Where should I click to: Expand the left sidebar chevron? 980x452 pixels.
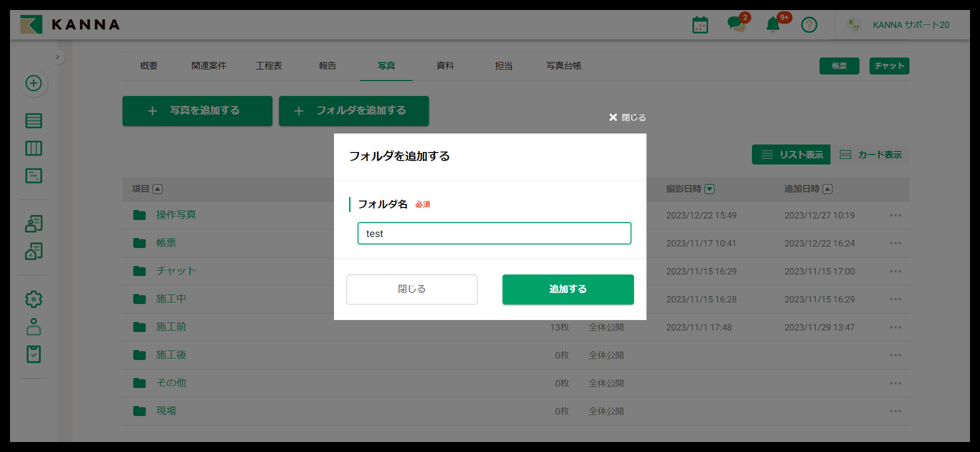[x=57, y=57]
